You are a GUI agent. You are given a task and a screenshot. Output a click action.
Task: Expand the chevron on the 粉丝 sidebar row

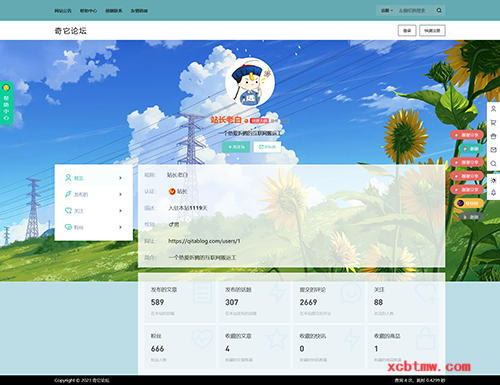coord(120,227)
